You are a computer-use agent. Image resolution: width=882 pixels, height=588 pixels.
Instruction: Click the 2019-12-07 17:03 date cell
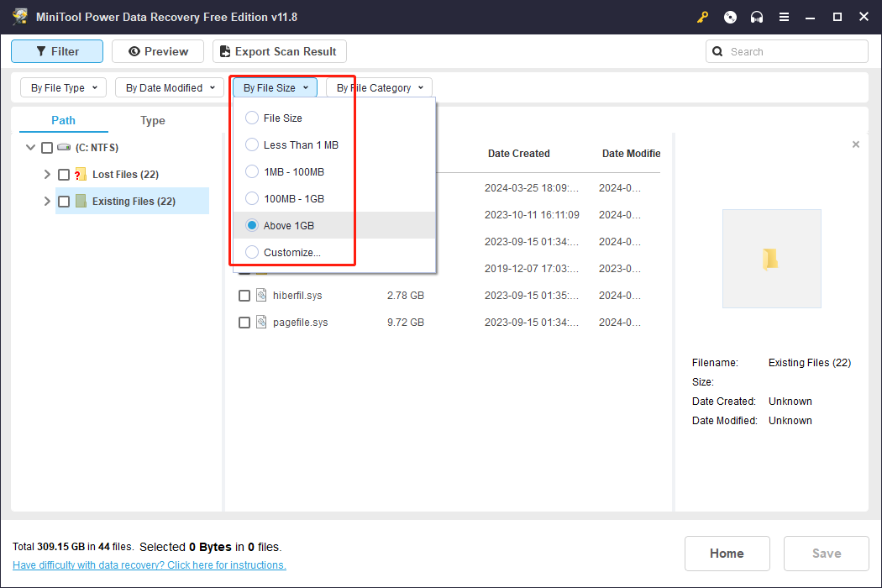tap(532, 269)
